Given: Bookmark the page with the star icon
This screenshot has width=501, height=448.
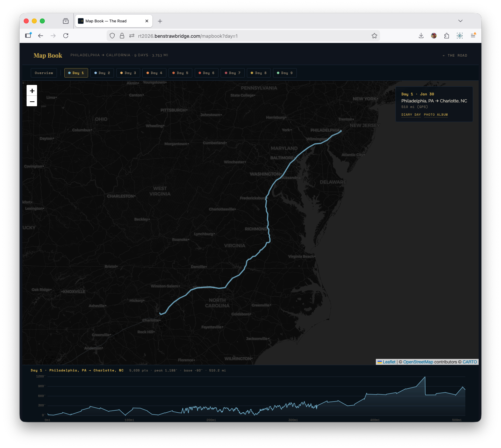Looking at the screenshot, I should click(x=374, y=36).
